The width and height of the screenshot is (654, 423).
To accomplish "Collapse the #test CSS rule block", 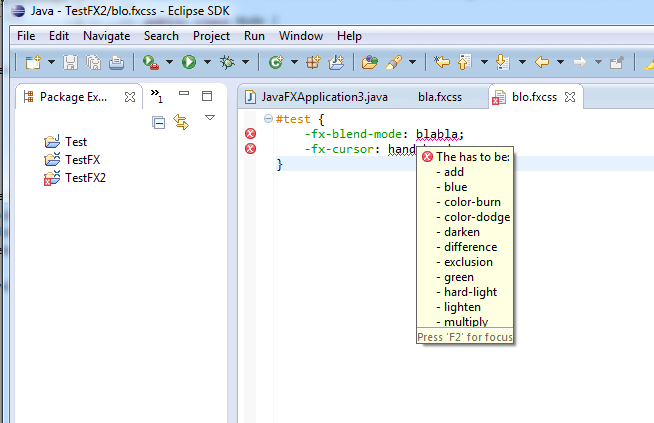I will 268,119.
